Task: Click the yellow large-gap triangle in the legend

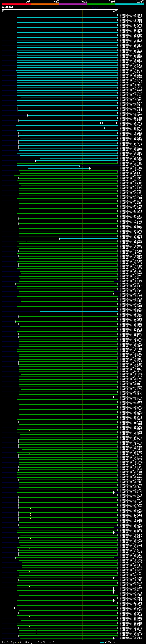Action: coord(19,642)
